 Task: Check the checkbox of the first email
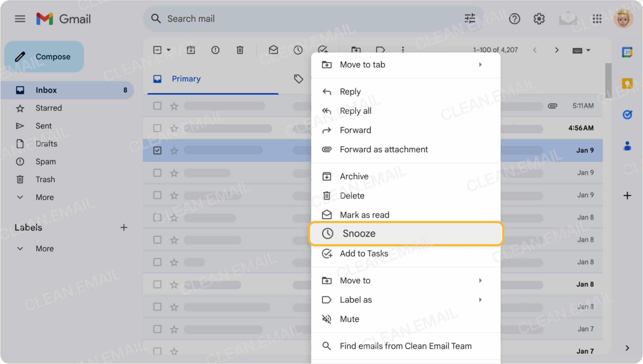(x=157, y=106)
